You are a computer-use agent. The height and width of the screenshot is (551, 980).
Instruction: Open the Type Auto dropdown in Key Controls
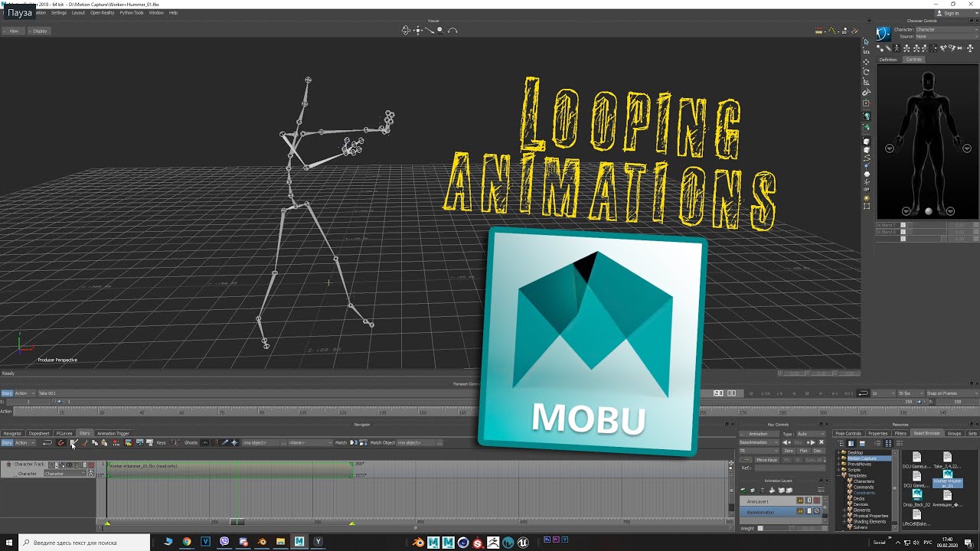(x=811, y=434)
